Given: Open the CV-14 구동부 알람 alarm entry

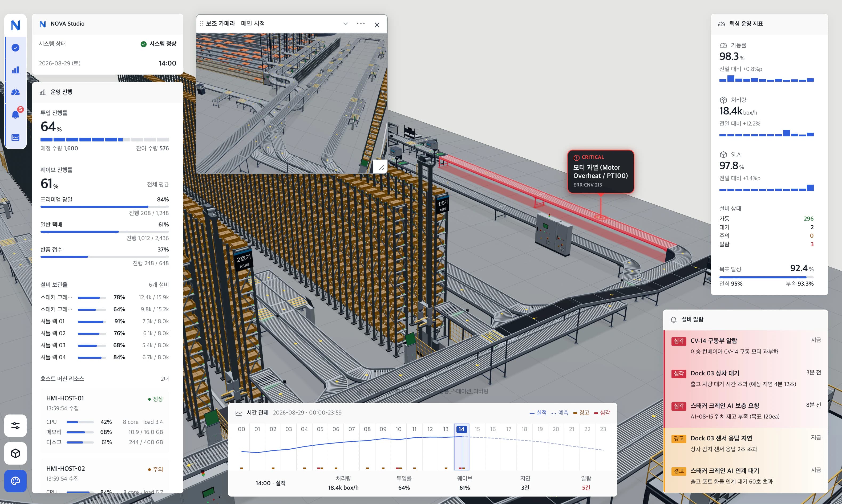Looking at the screenshot, I should tap(746, 346).
